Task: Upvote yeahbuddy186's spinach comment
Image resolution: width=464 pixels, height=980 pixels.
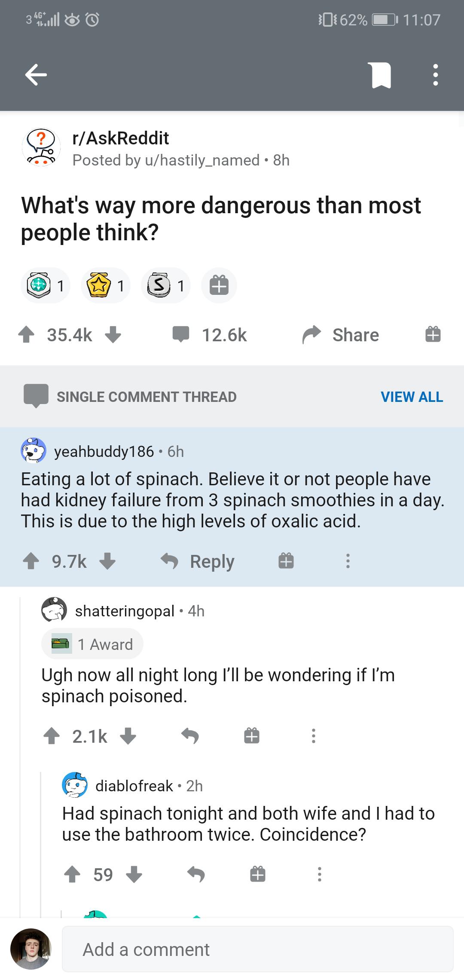Action: [31, 561]
